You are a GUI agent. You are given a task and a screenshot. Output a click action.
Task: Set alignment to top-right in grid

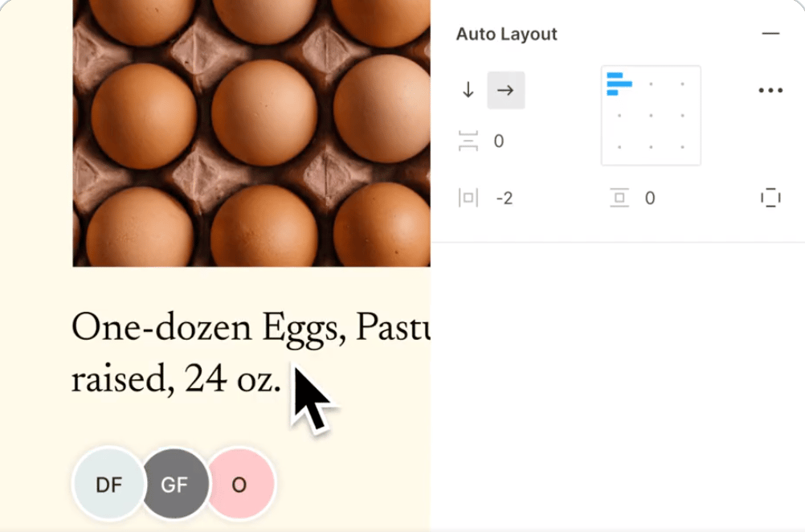point(682,84)
